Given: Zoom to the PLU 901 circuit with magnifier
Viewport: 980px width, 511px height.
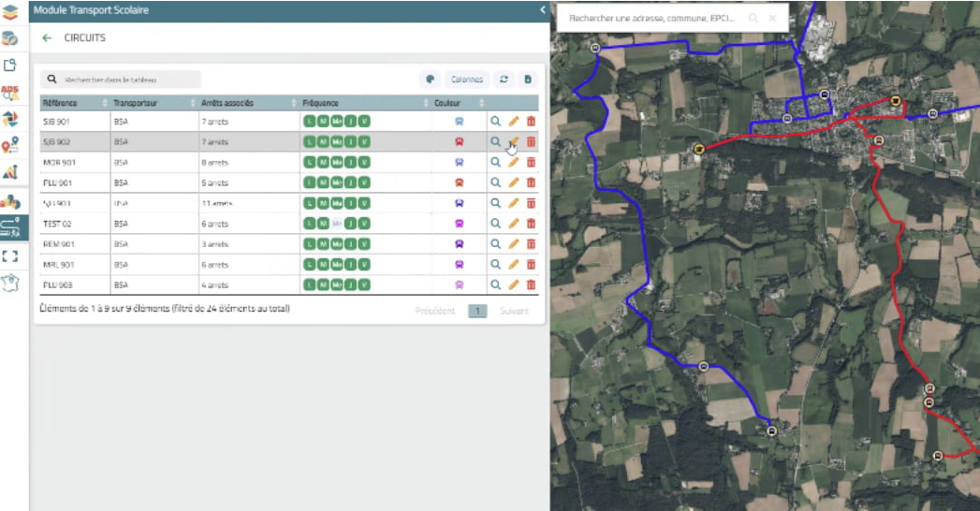Looking at the screenshot, I should coord(495,182).
